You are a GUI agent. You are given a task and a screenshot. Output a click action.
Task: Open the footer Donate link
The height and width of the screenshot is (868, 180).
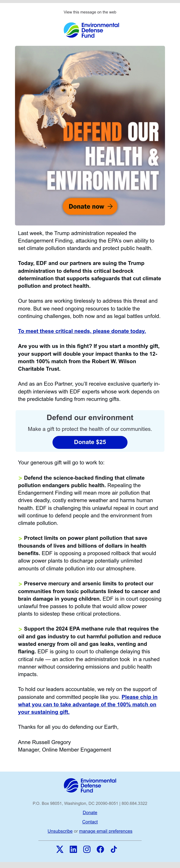(x=90, y=812)
